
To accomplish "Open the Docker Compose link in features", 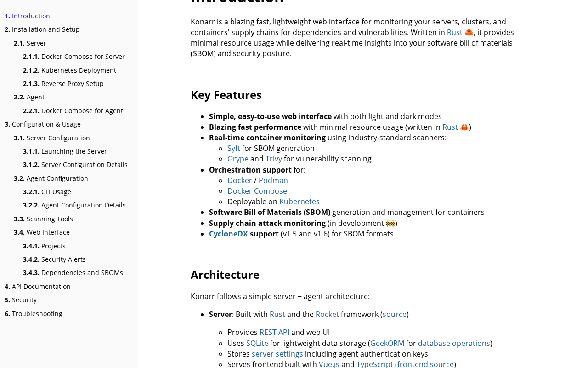I will [x=257, y=191].
